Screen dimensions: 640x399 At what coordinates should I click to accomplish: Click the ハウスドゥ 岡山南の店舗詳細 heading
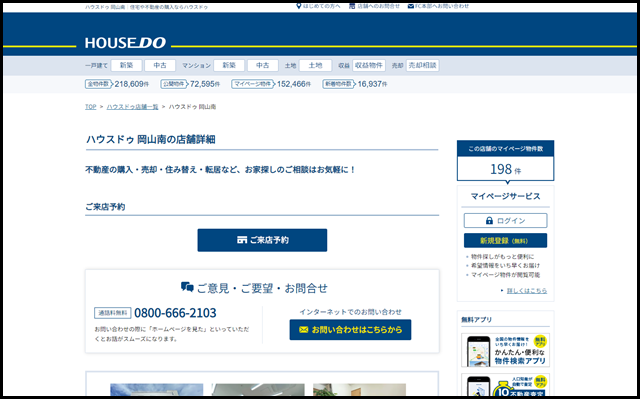click(x=151, y=140)
